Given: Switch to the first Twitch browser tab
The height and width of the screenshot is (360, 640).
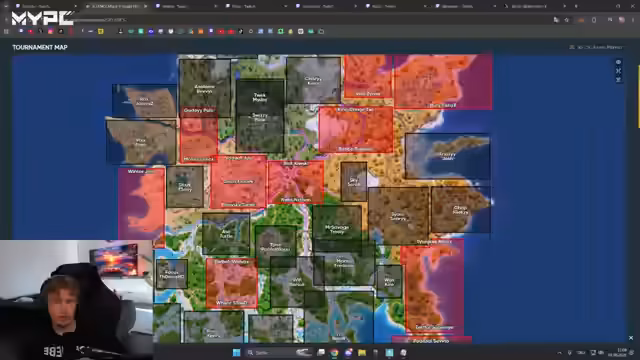Looking at the screenshot, I should coord(45,6).
